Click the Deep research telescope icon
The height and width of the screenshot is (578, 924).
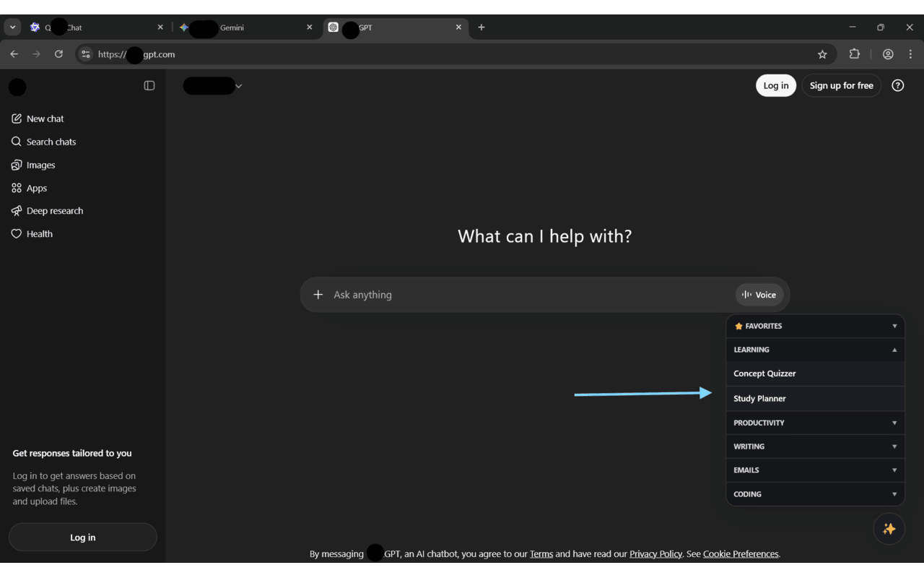coord(17,211)
